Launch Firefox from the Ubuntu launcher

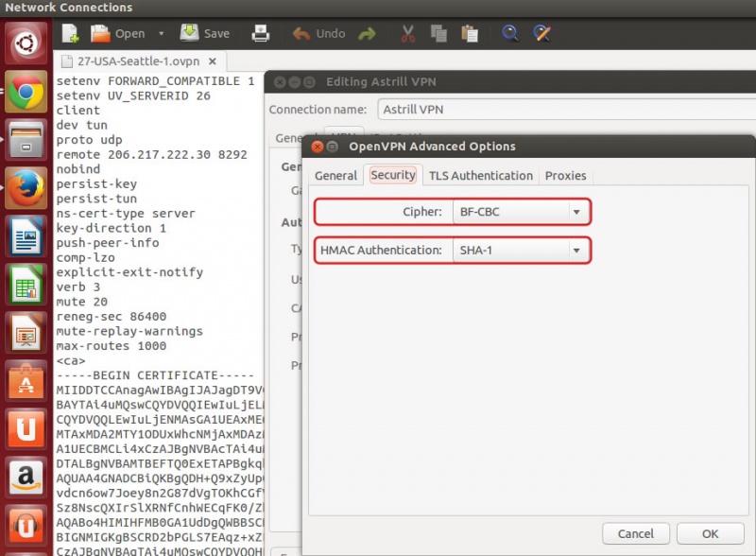pos(26,187)
